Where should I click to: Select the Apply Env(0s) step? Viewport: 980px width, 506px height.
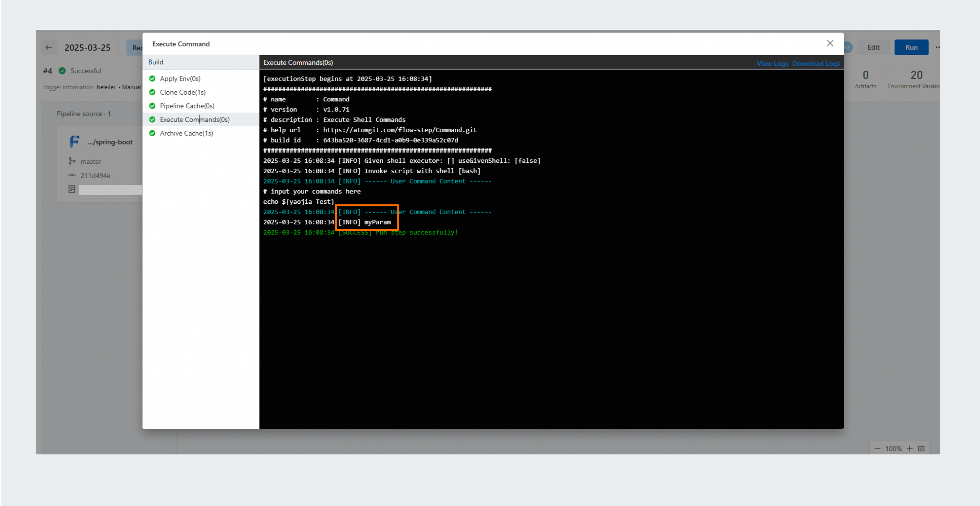click(180, 79)
